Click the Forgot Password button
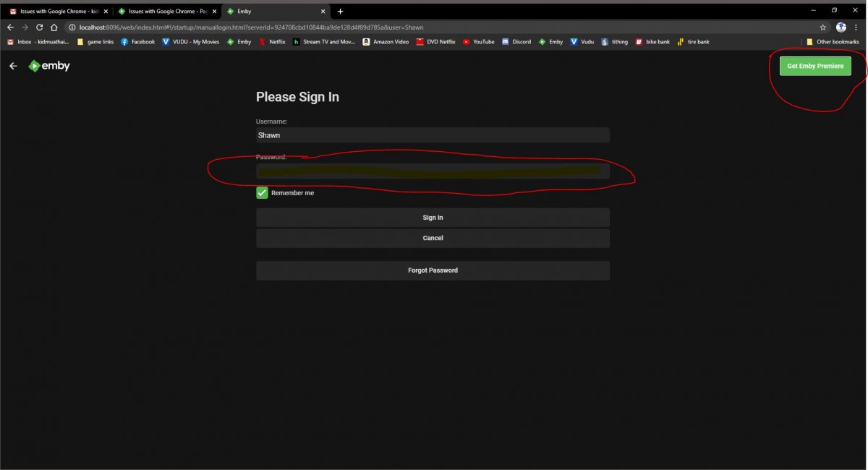Image resolution: width=868 pixels, height=470 pixels. point(433,270)
